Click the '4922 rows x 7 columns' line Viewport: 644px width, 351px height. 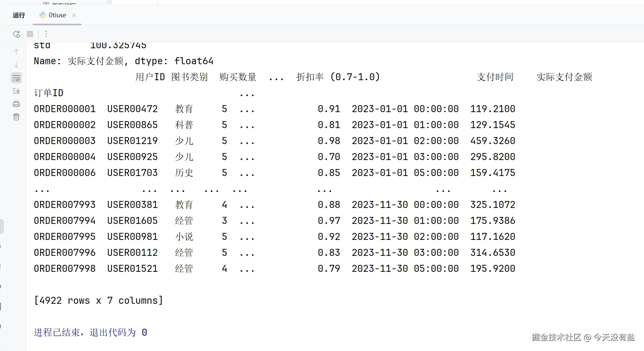click(x=98, y=300)
